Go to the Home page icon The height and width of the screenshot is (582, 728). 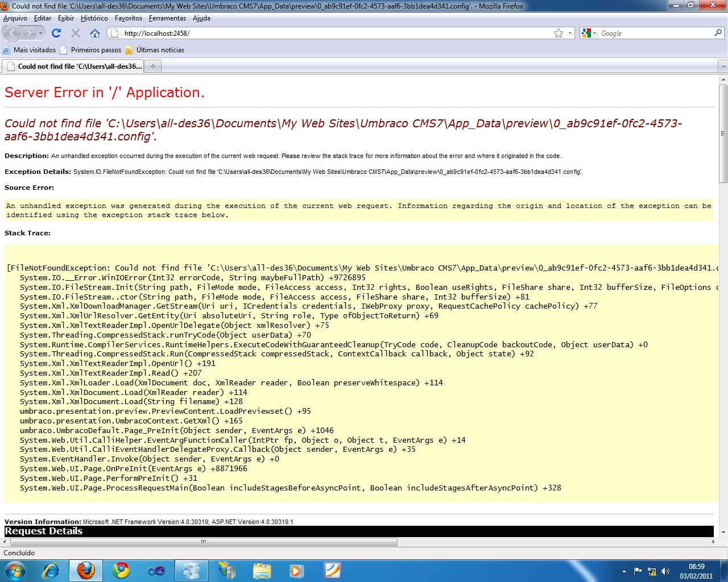point(95,33)
